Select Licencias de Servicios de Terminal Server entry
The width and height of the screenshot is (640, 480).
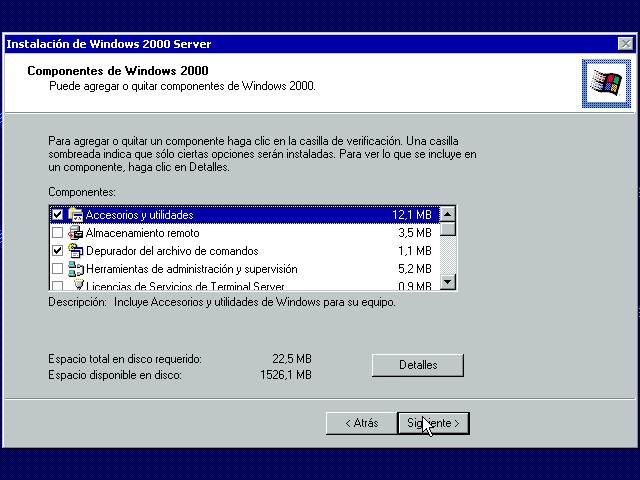click(185, 285)
